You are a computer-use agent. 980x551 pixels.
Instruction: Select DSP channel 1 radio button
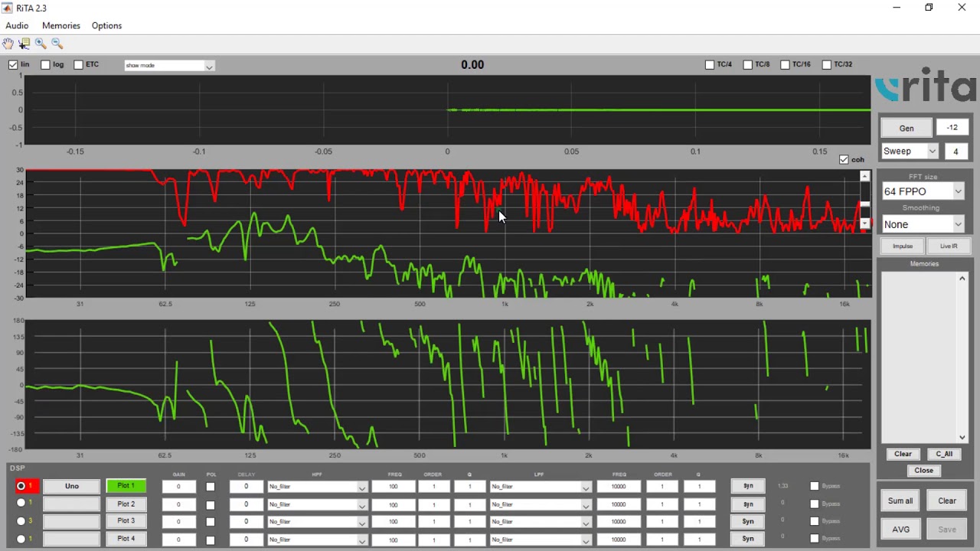pyautogui.click(x=21, y=486)
